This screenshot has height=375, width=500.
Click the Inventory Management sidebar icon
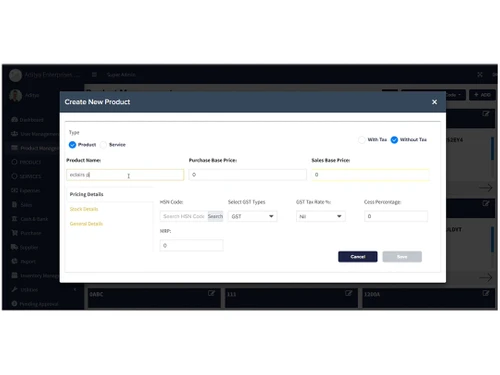click(x=14, y=275)
